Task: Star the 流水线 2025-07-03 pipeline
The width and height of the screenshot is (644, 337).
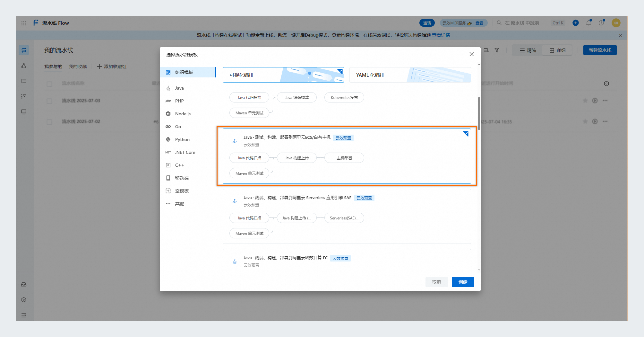Action: click(585, 101)
